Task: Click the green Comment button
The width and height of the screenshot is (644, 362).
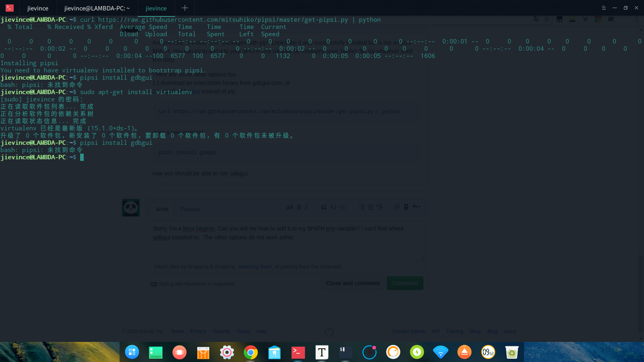Action: pos(405,283)
